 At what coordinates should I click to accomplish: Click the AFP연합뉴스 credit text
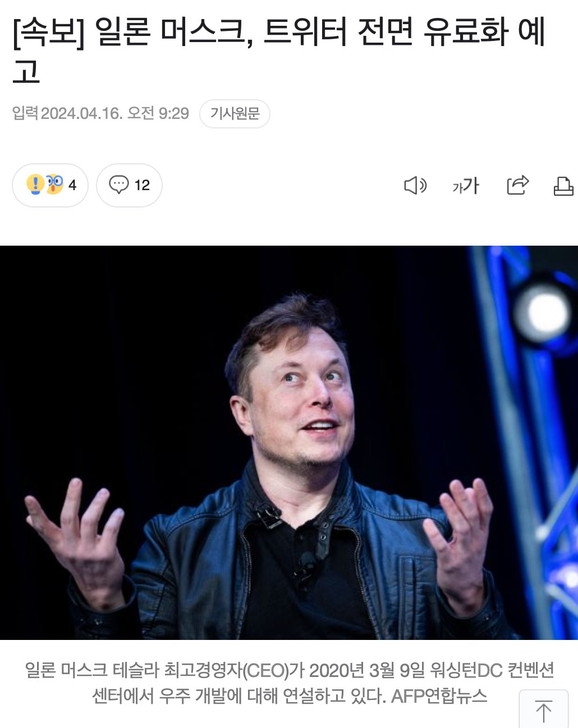[x=439, y=696]
